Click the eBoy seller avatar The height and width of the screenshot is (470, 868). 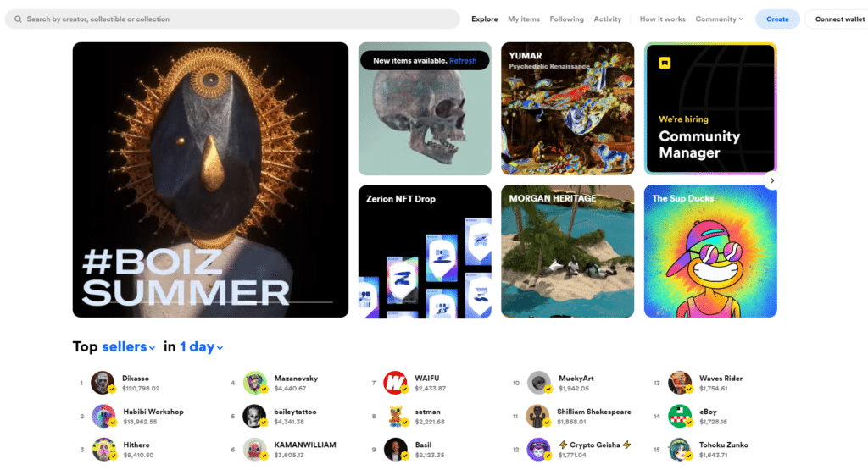click(x=680, y=416)
